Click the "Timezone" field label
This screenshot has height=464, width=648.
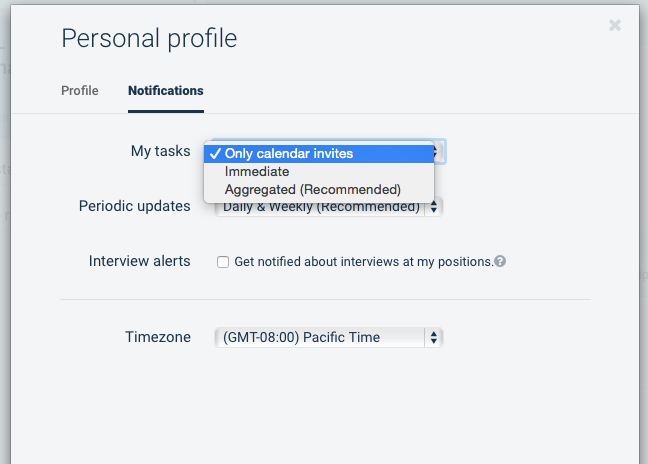(x=158, y=337)
